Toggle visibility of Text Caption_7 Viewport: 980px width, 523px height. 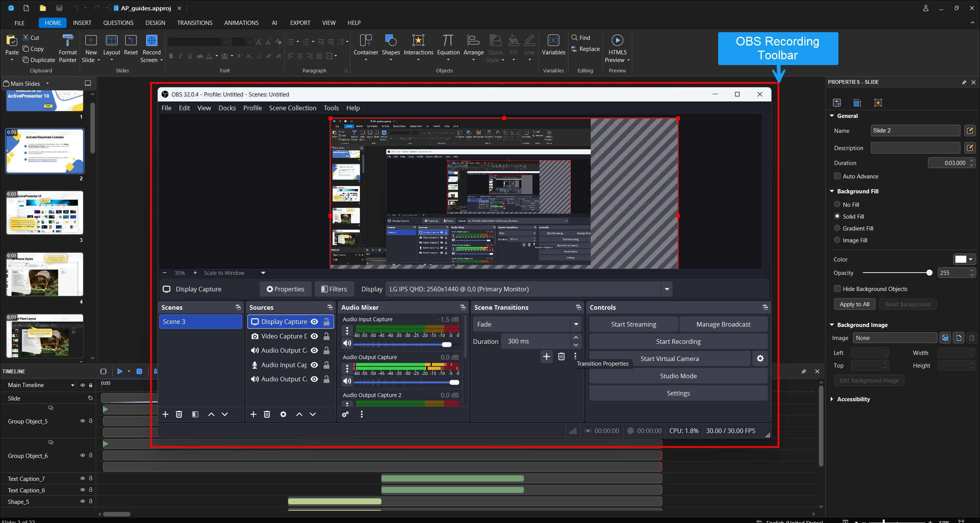pos(82,478)
